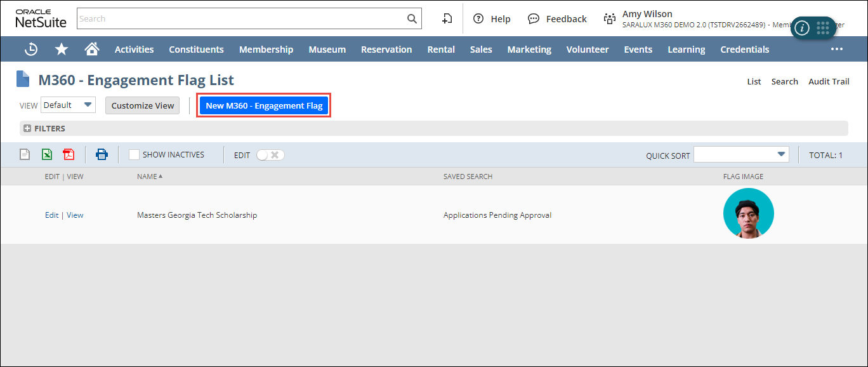The height and width of the screenshot is (367, 868).
Task: Click the search magnifier icon
Action: click(412, 18)
